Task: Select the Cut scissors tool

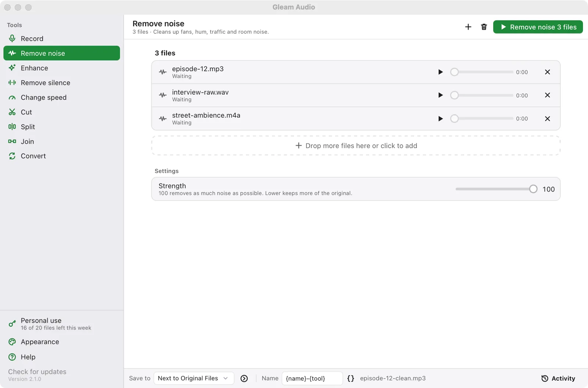Action: (x=61, y=112)
